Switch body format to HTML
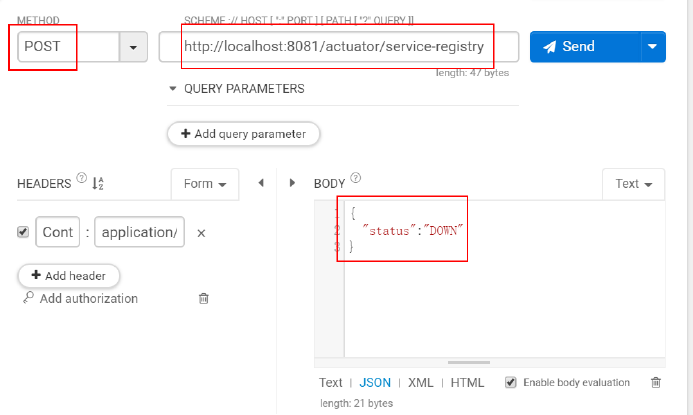Screen dimensions: 693x415 (x=467, y=382)
